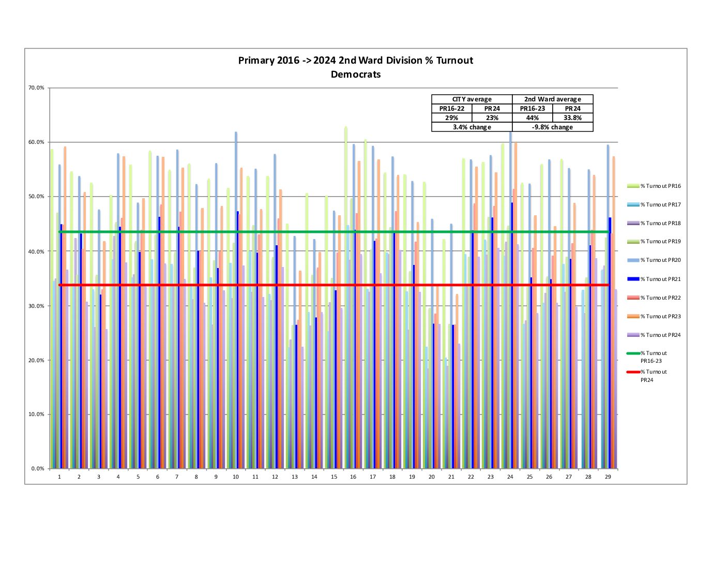Click the 30.0% y-axis label
The width and height of the screenshot is (728, 563).
[36, 306]
